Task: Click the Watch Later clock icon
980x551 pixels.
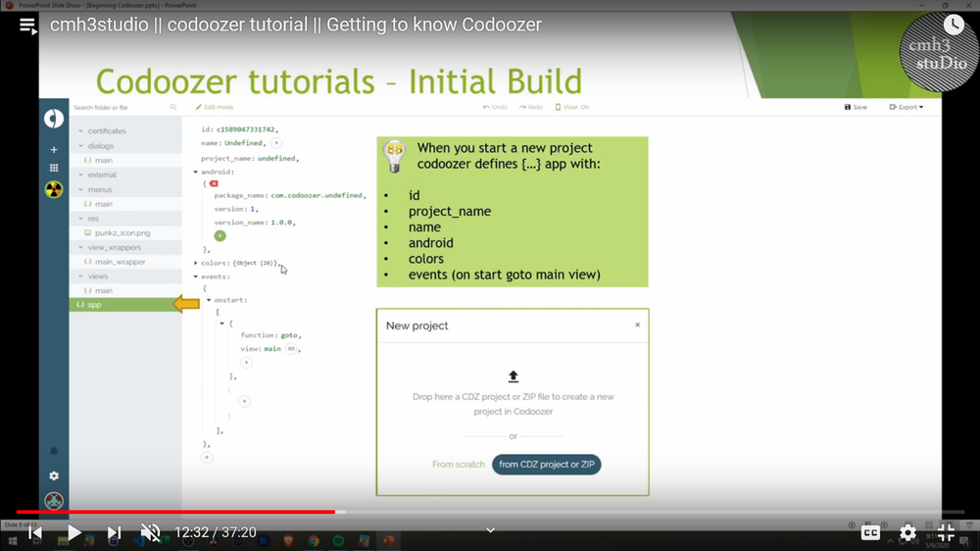Action: point(954,25)
